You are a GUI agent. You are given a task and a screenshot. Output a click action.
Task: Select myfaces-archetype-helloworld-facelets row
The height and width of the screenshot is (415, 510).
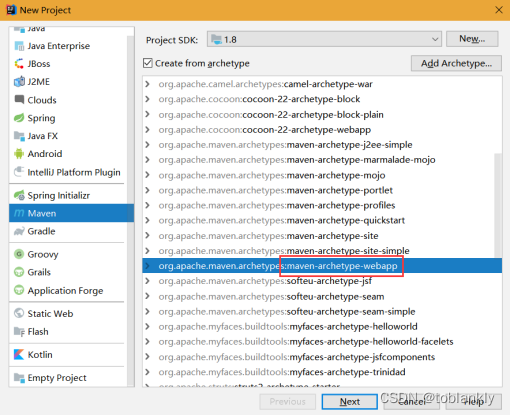(x=322, y=342)
